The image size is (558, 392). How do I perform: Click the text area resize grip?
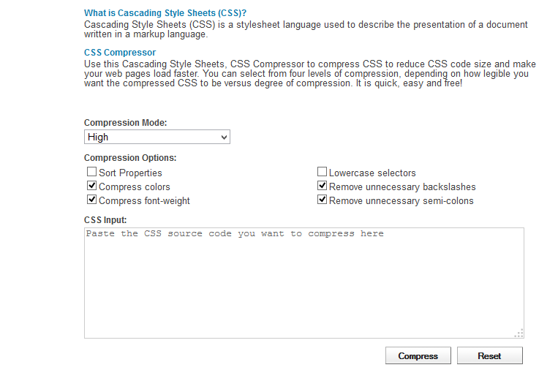click(x=519, y=333)
